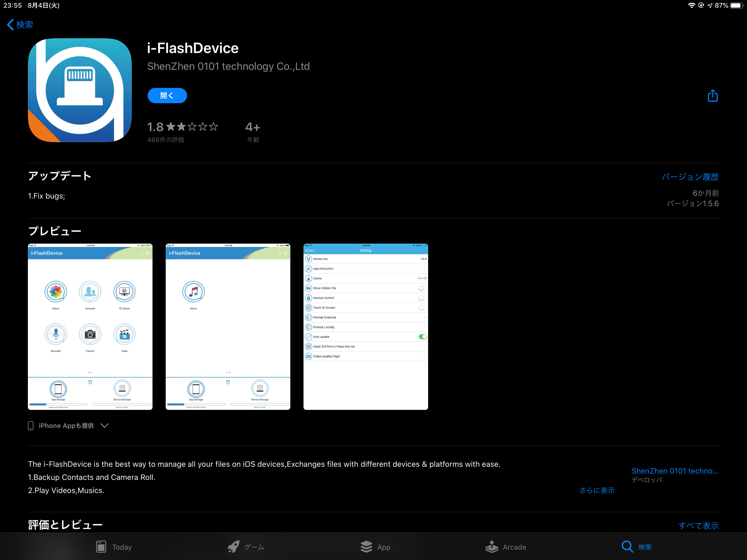Image resolution: width=747 pixels, height=560 pixels.
Task: Tap App Storage icon in second preview
Action: (x=196, y=389)
